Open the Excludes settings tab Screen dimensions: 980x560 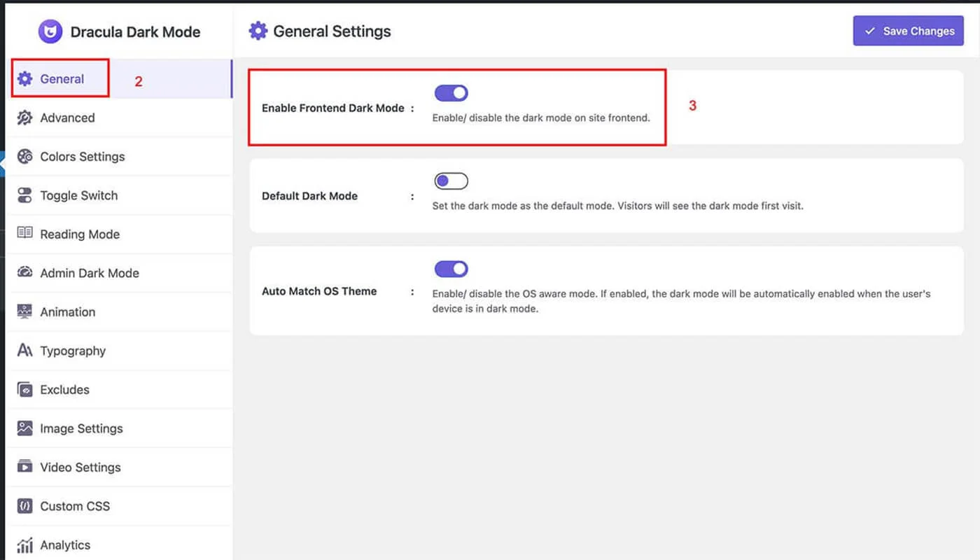(x=64, y=390)
